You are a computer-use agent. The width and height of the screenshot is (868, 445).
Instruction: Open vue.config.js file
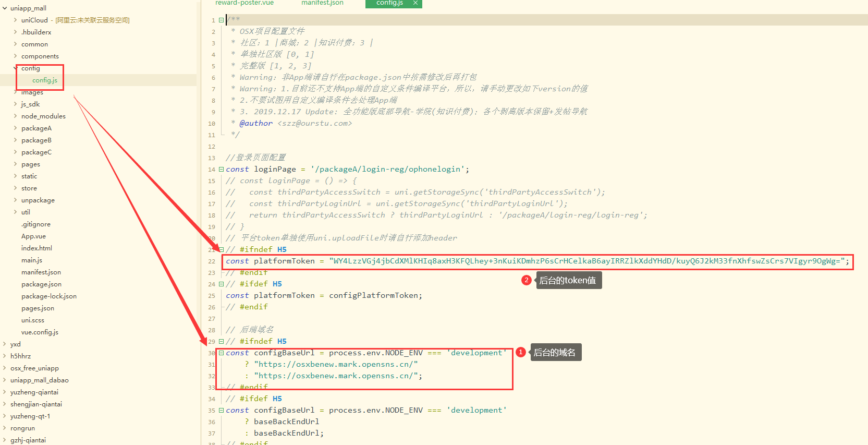pos(40,332)
